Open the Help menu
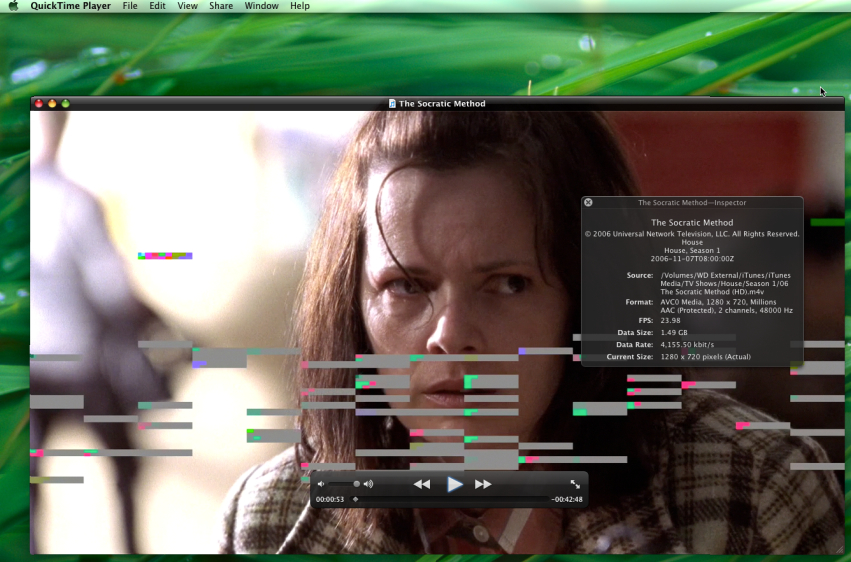Screen dimensions: 851x562 coord(300,6)
